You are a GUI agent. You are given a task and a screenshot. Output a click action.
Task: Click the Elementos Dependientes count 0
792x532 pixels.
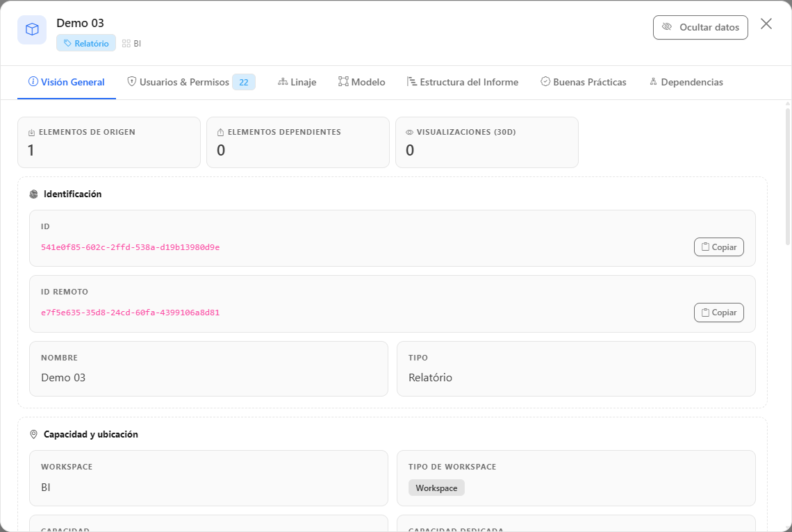click(221, 151)
